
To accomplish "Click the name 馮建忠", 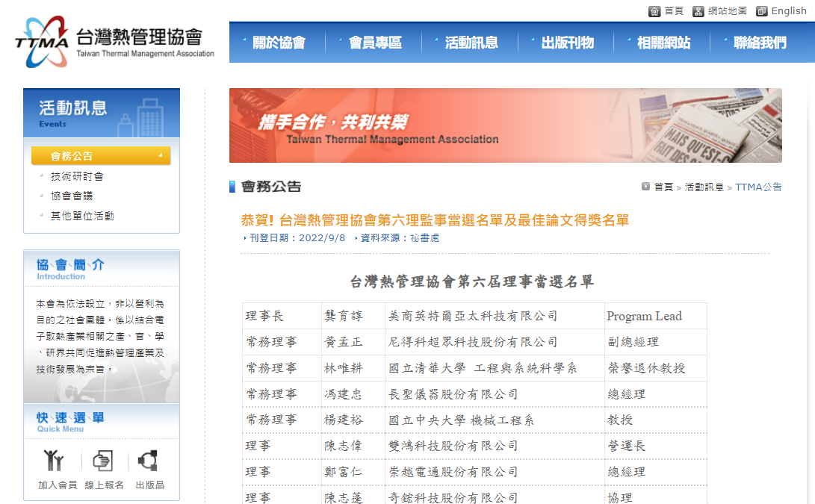I will click(x=344, y=394).
